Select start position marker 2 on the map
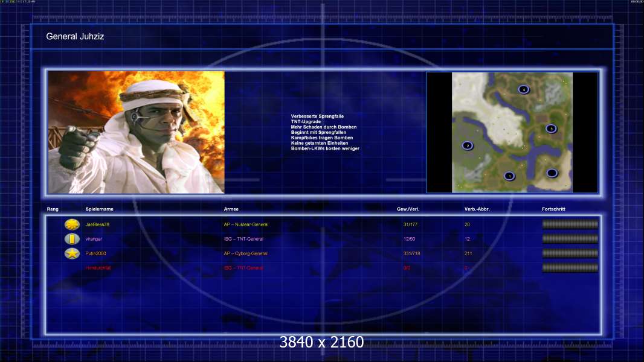 468,145
